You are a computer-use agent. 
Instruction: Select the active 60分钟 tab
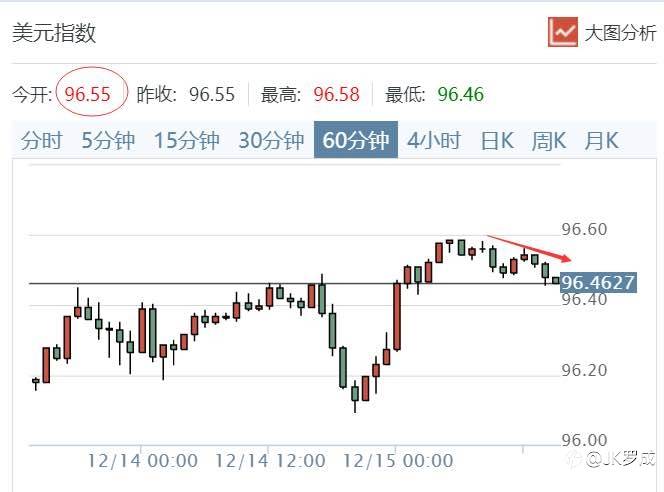point(355,140)
